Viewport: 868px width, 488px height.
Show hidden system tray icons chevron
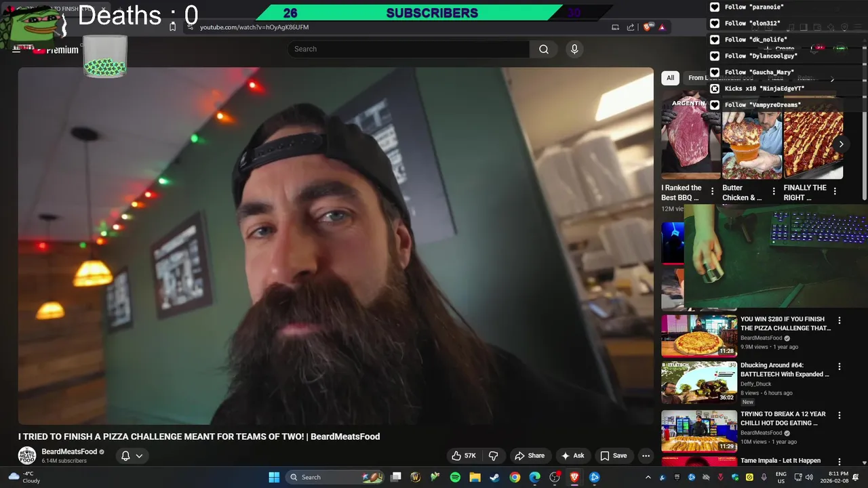tap(648, 477)
